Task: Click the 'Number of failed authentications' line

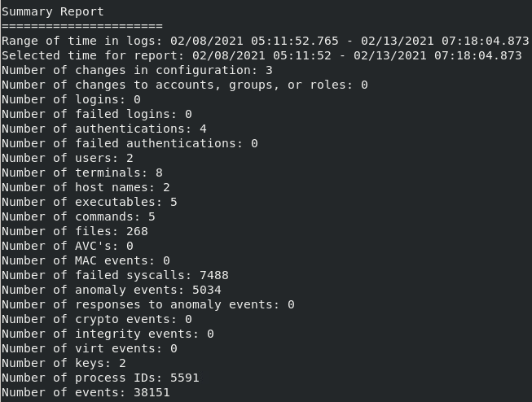Action: (x=130, y=143)
